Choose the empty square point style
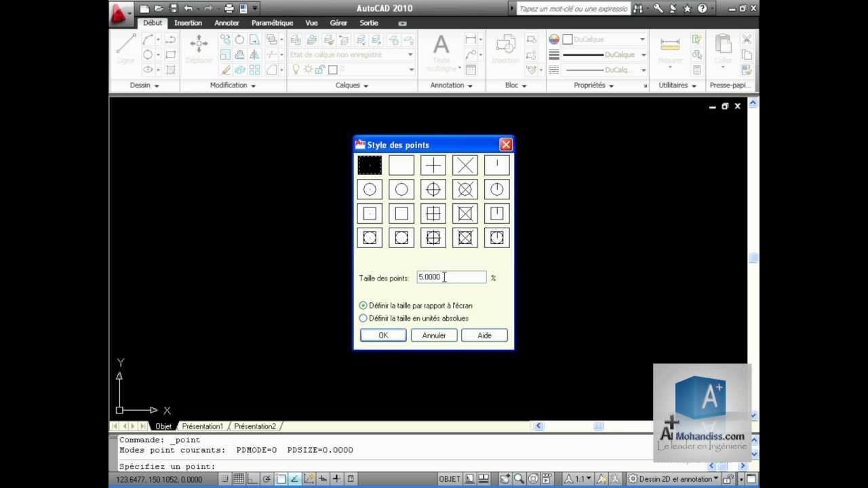The image size is (868, 488). pyautogui.click(x=401, y=213)
